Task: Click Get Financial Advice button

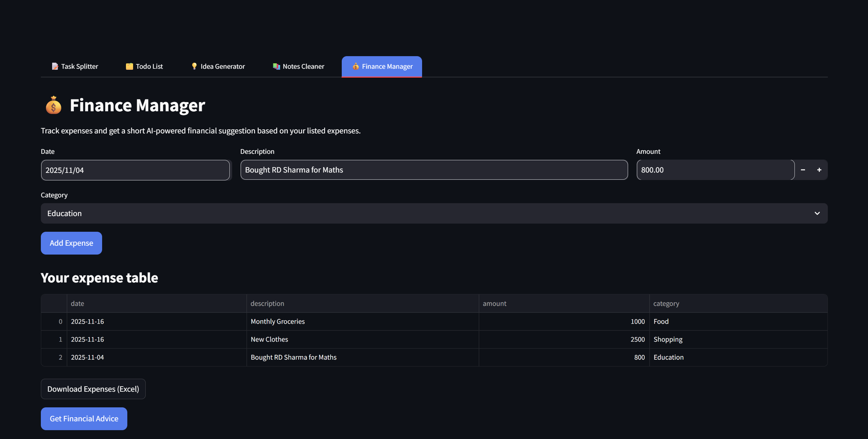Action: click(84, 419)
